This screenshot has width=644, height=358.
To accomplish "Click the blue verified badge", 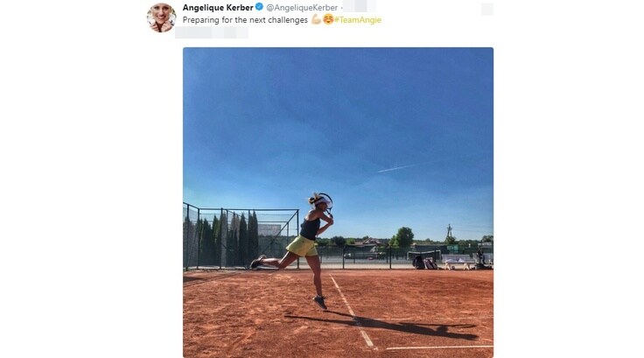I will coord(259,7).
